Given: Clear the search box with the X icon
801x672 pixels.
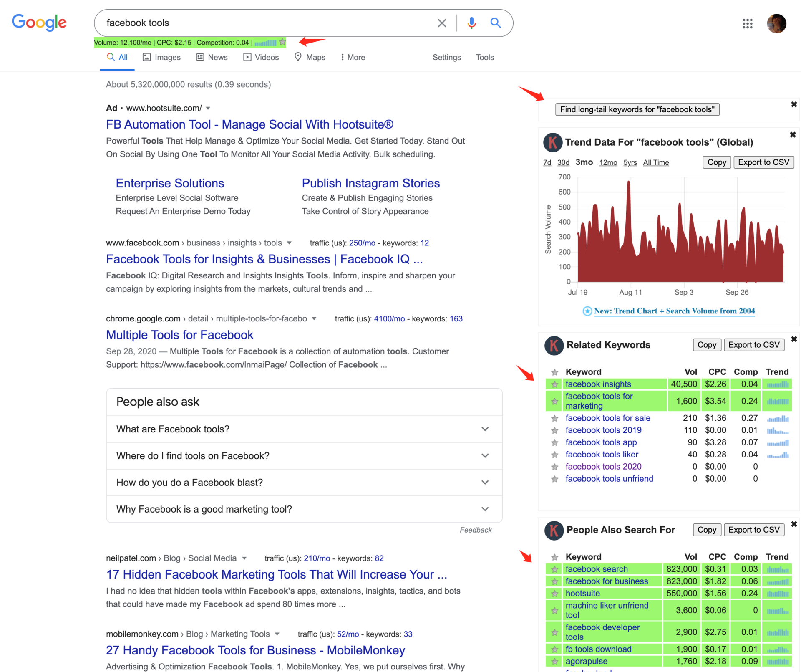Looking at the screenshot, I should 442,23.
